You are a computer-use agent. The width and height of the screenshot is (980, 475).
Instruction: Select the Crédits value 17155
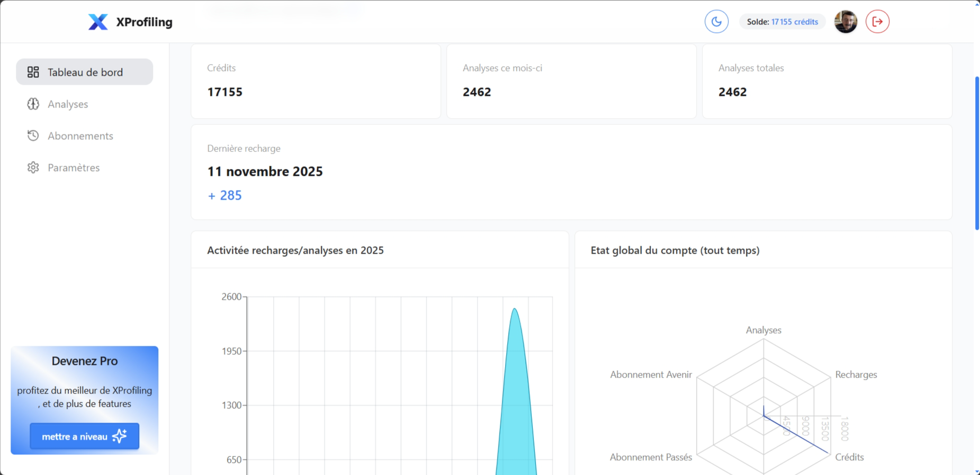225,92
